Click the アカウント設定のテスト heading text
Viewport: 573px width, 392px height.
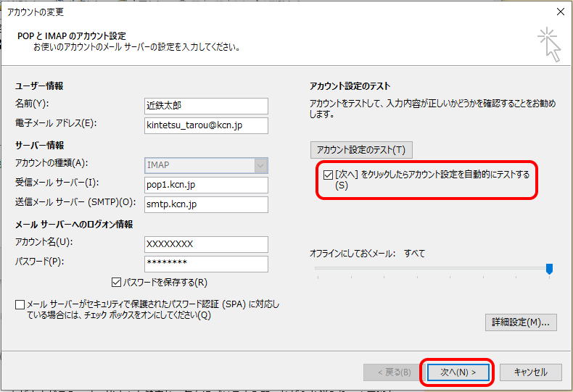point(350,86)
